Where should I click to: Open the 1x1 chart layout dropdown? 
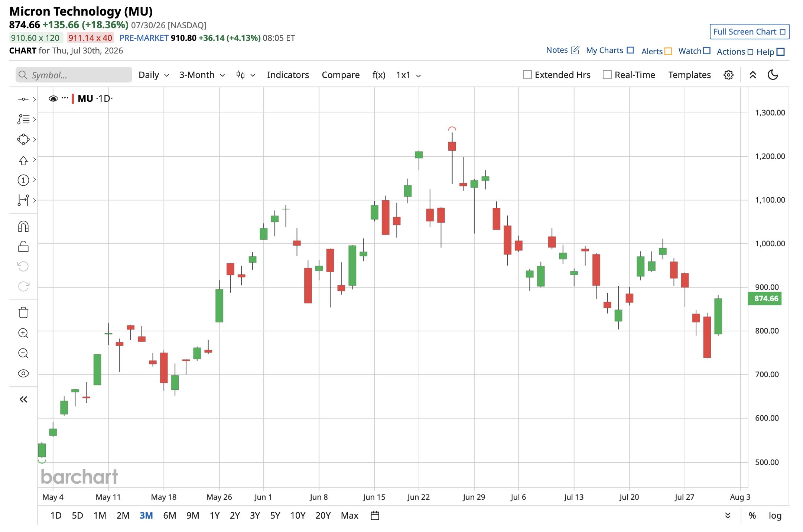(408, 75)
